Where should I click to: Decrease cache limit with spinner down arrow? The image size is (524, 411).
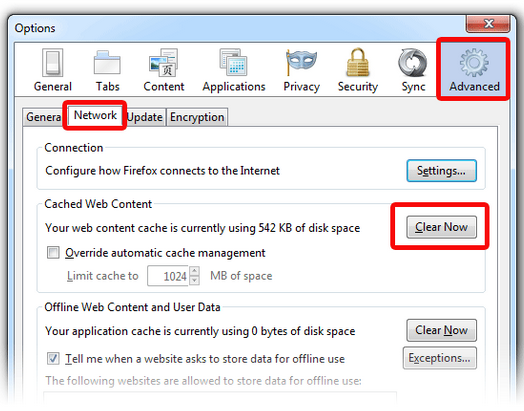[194, 281]
